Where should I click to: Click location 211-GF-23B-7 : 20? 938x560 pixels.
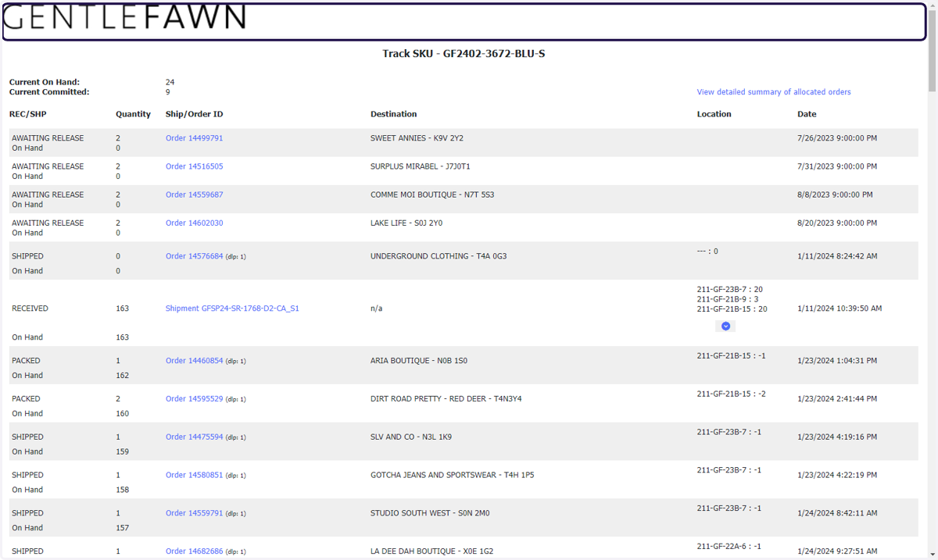coord(729,289)
